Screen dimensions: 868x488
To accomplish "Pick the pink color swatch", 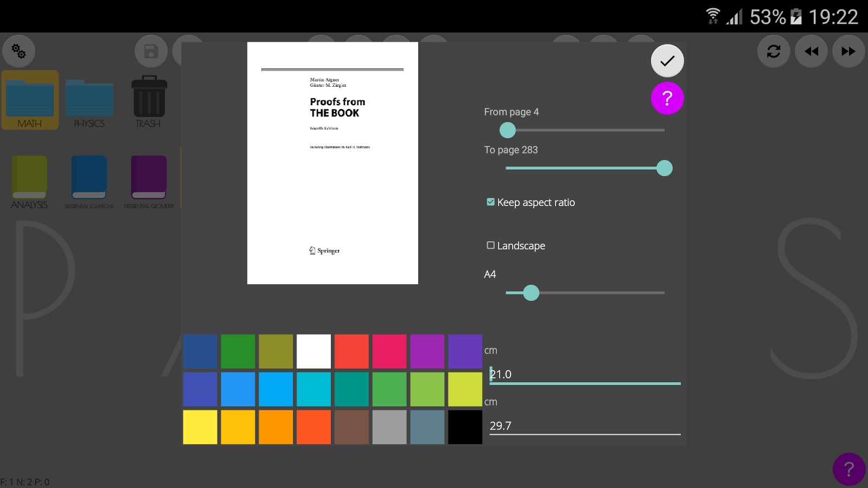I will pos(390,351).
